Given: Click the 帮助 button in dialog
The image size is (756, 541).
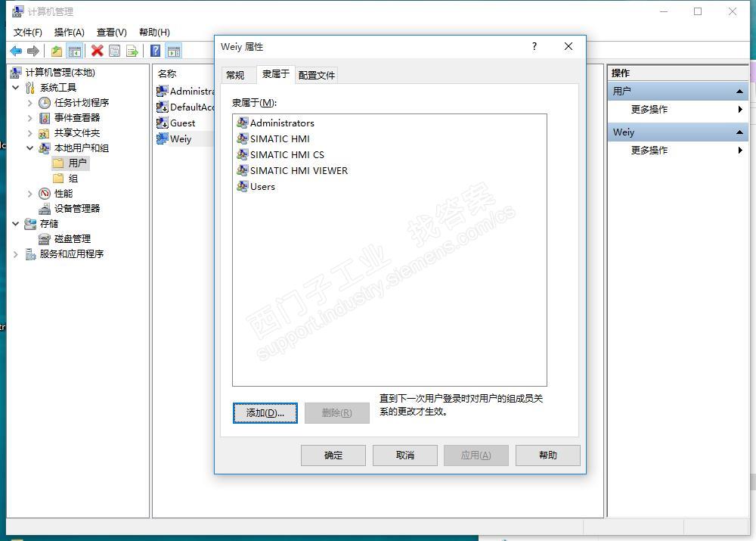Looking at the screenshot, I should pos(547,455).
